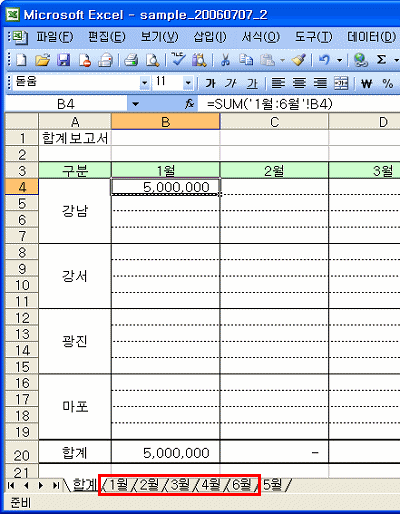Screen dimensions: 400x514
Task: Open the Name Box dropdown arrow
Action: (135, 104)
